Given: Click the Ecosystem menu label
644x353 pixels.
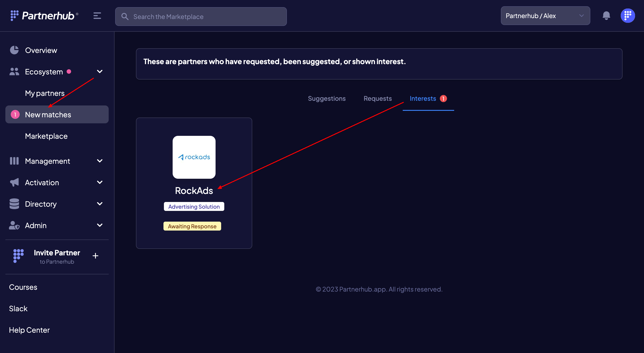Looking at the screenshot, I should point(44,72).
